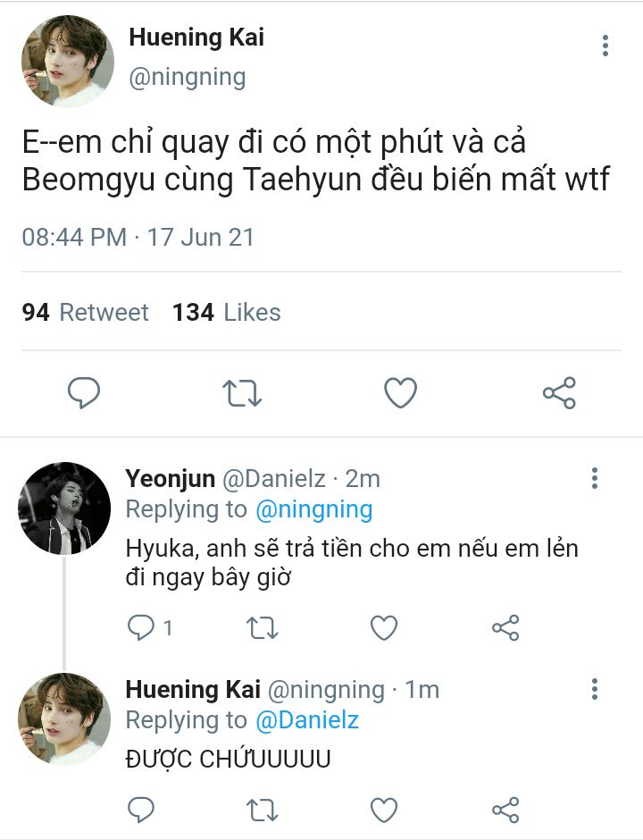Share Huening Kai's ĐƯỢC CHỨUUUUU reply
The image size is (643, 840).
coord(505,810)
